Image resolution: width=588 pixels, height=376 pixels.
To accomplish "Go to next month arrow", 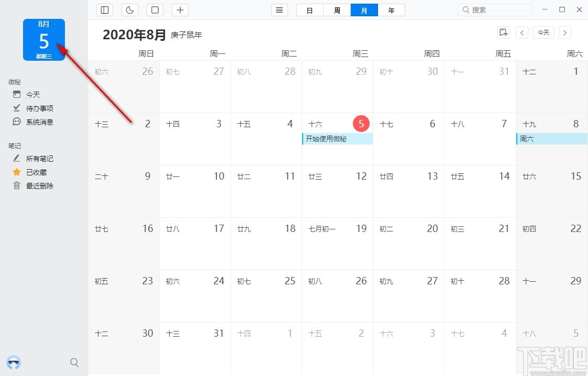I will [564, 32].
